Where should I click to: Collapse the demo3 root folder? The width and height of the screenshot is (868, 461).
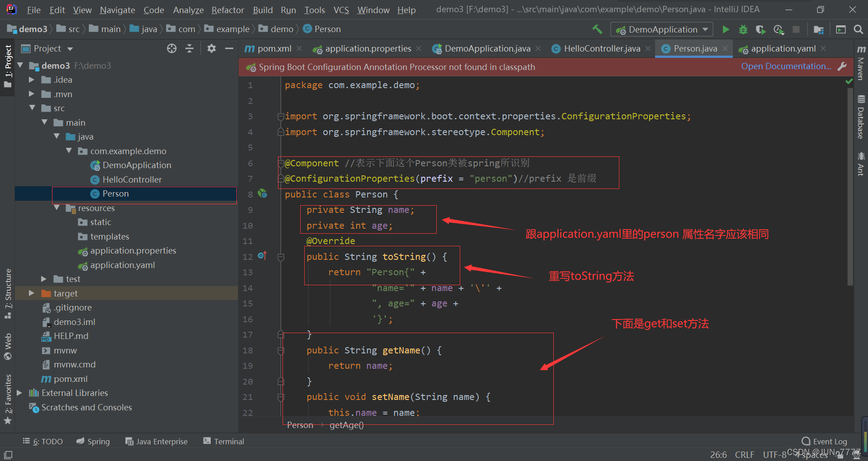coord(20,66)
